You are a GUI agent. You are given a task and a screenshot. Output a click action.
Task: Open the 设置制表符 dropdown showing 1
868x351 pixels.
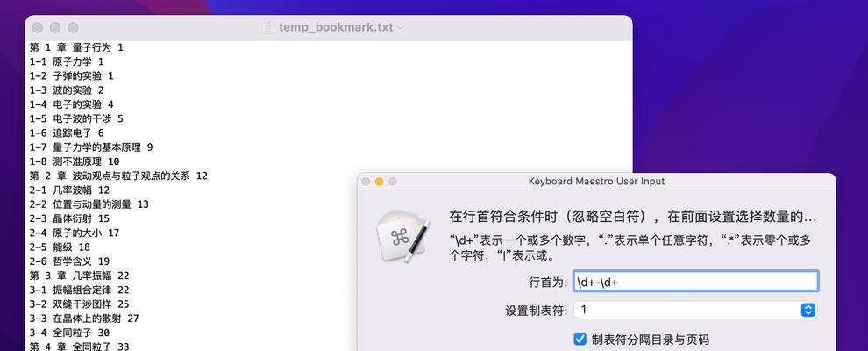pyautogui.click(x=695, y=310)
